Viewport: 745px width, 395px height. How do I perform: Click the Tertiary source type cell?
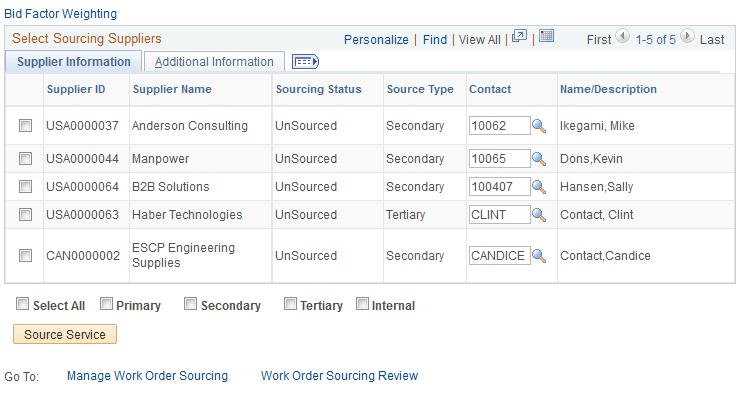[x=405, y=215]
